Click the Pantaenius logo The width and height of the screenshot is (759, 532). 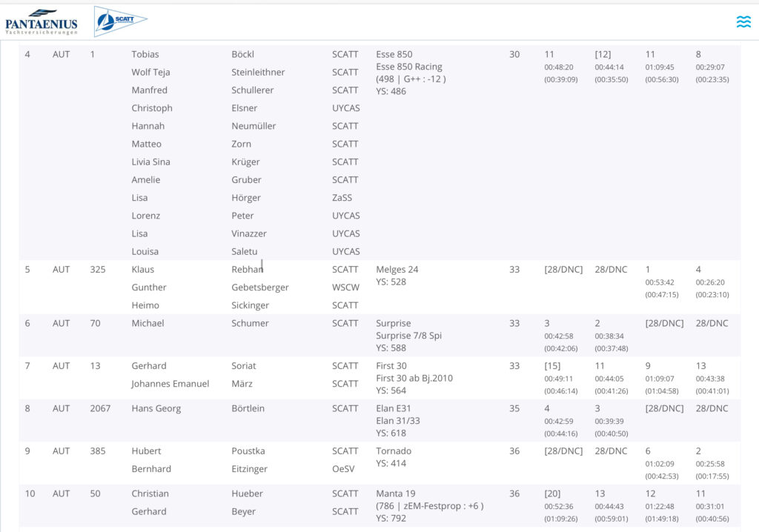[x=42, y=21]
